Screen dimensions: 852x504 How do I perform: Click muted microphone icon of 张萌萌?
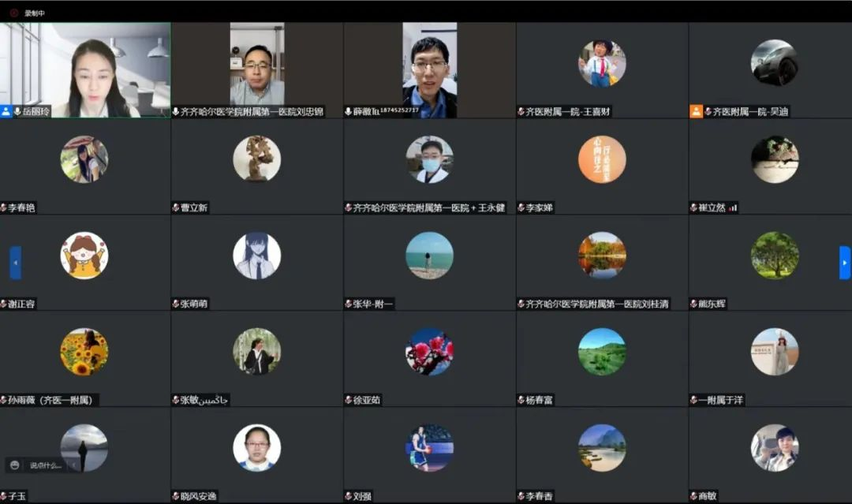[x=175, y=304]
